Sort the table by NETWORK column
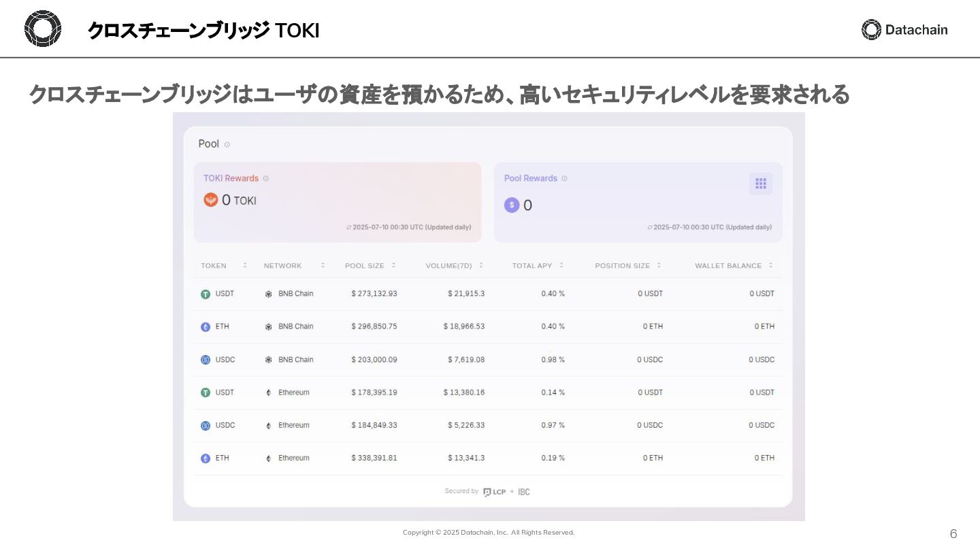980x551 pixels. point(323,265)
